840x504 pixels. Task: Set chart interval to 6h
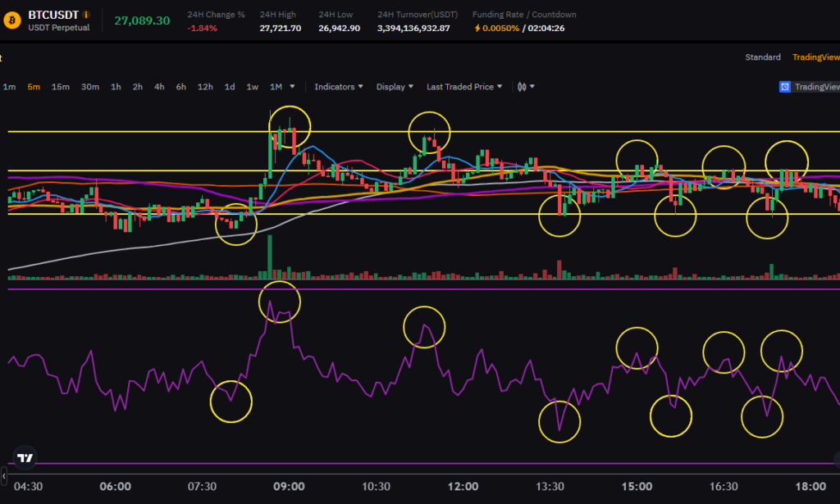click(181, 87)
